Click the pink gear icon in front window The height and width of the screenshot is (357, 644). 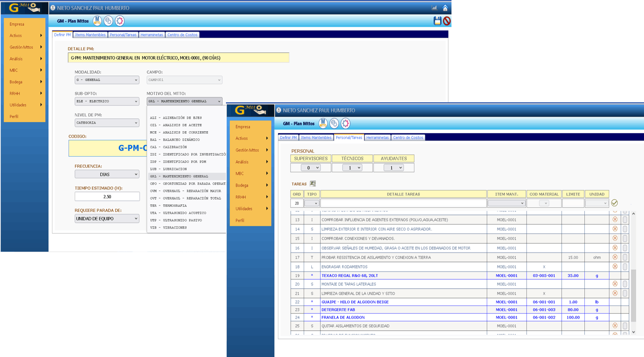345,123
